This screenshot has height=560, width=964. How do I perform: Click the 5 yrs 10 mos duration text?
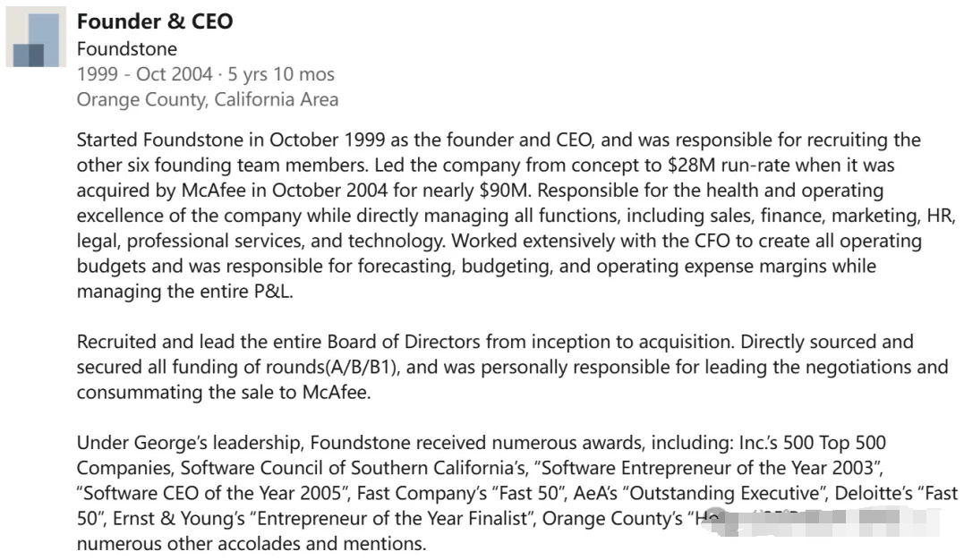[281, 74]
